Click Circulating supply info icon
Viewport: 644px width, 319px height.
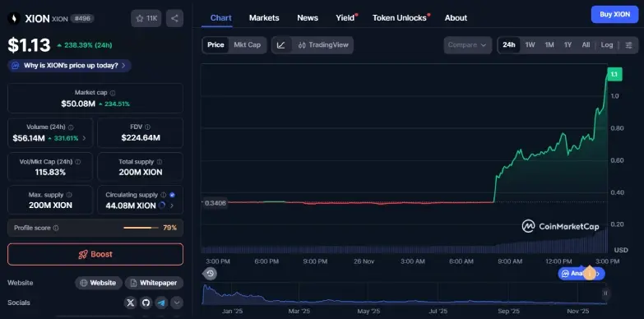click(164, 195)
